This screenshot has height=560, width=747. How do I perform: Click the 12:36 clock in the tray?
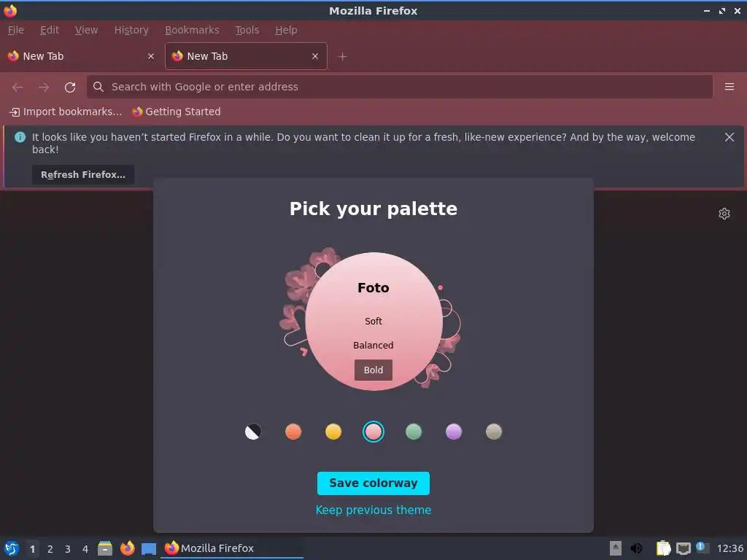(729, 548)
